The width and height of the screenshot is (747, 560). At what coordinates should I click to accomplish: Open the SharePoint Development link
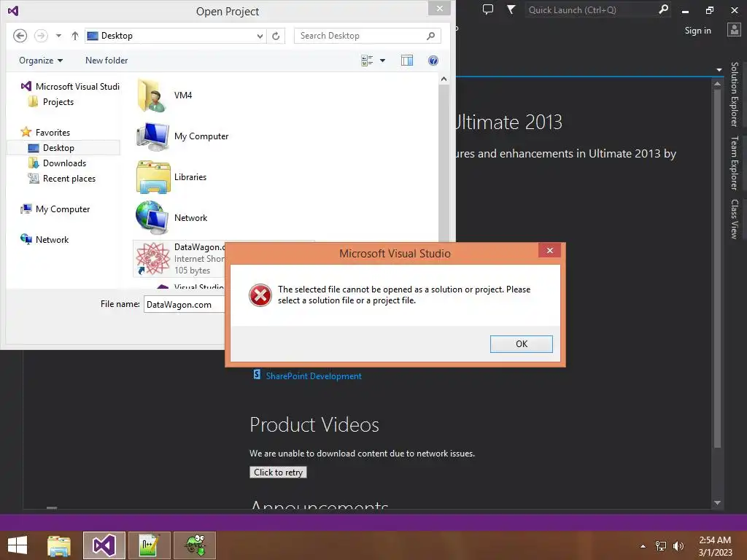(x=314, y=376)
